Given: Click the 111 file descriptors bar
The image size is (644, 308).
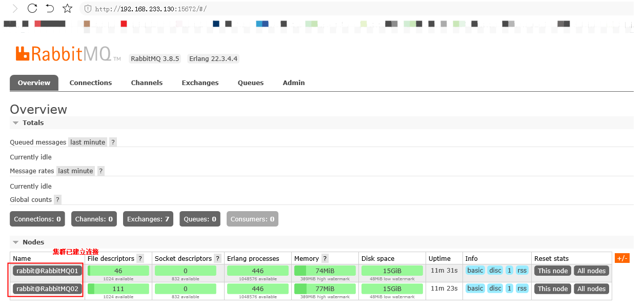Looking at the screenshot, I should [118, 289].
